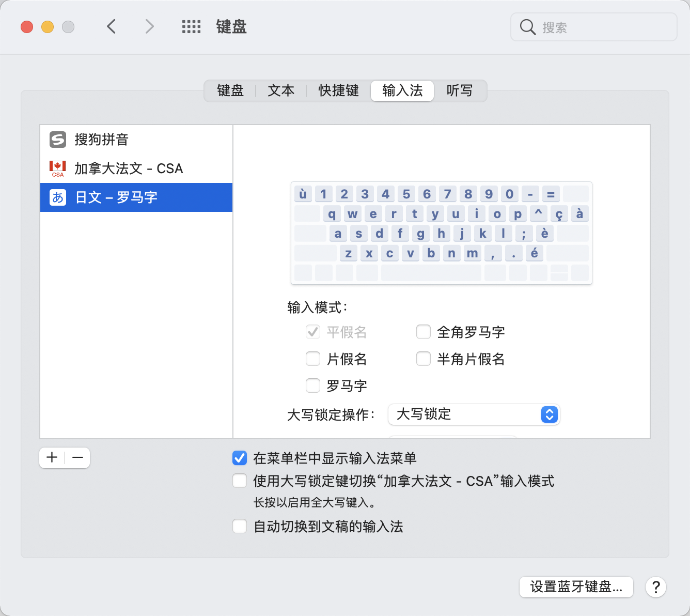Show all preferences grid icon
Image resolution: width=690 pixels, height=616 pixels.
click(191, 27)
